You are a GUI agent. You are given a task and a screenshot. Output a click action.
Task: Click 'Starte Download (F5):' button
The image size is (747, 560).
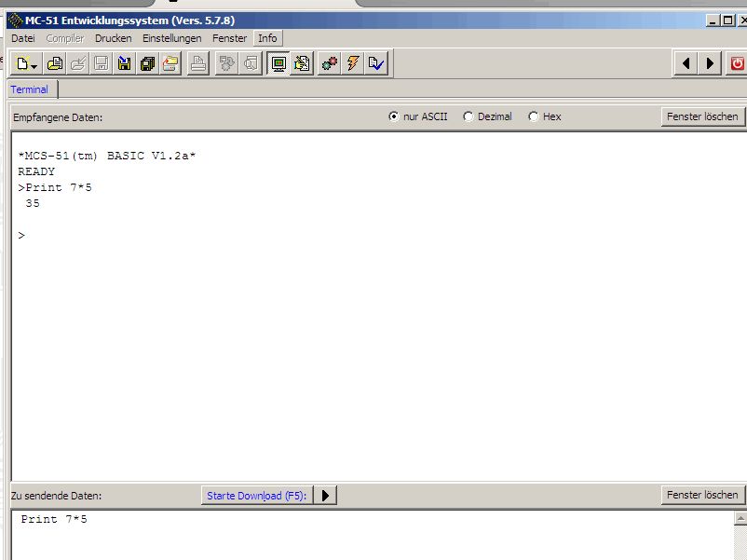pos(257,496)
